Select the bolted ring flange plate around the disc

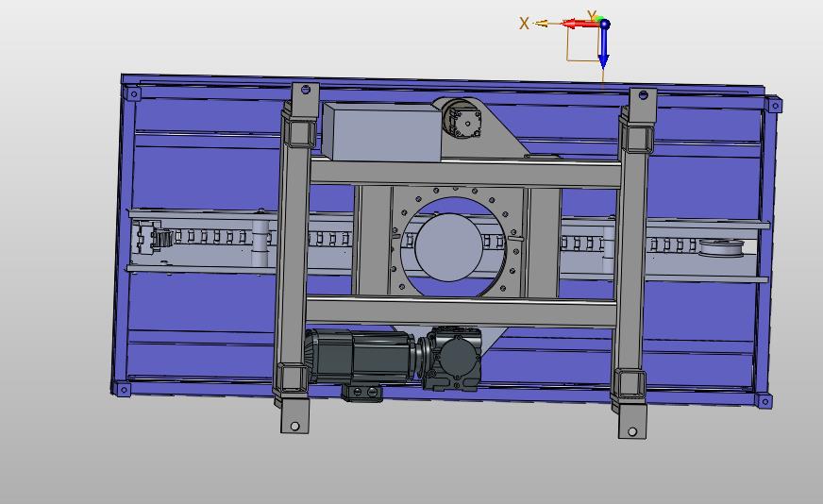tap(456, 243)
